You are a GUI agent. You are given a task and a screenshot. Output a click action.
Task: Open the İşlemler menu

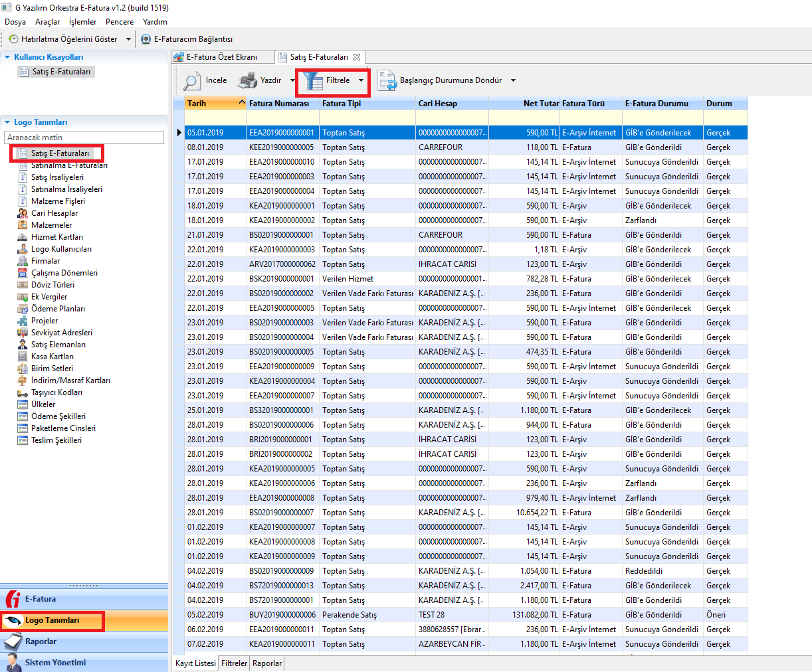(82, 22)
